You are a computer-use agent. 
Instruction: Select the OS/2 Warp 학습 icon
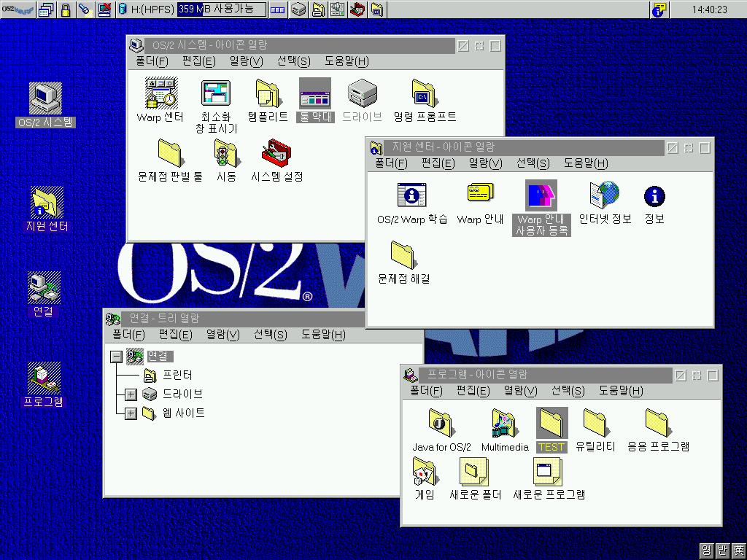pyautogui.click(x=412, y=203)
